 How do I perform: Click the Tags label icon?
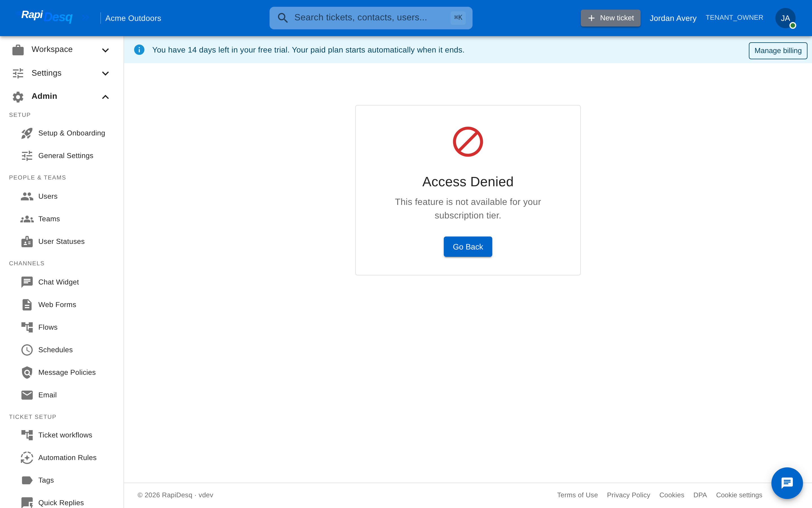(x=27, y=480)
